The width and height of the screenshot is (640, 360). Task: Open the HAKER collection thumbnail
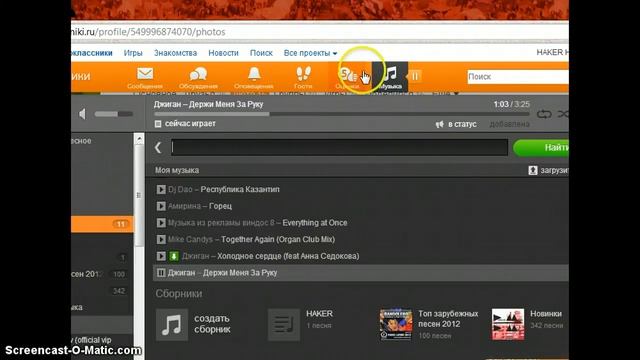tap(284, 324)
